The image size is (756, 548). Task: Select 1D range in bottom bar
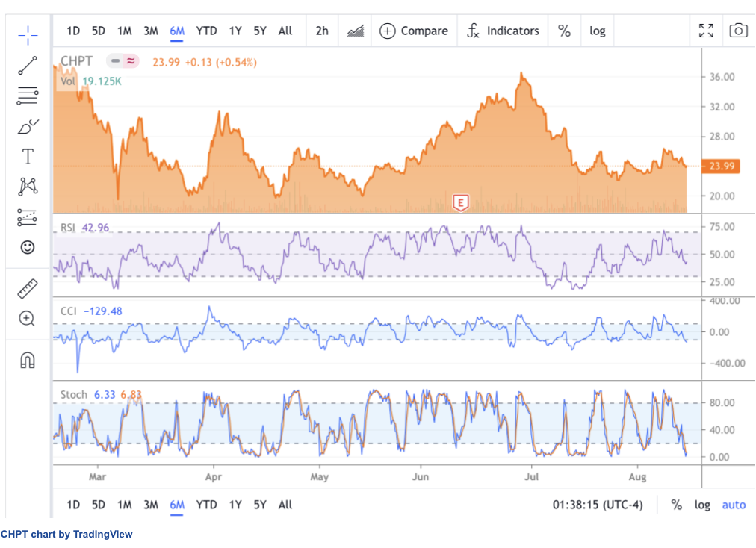tap(73, 505)
